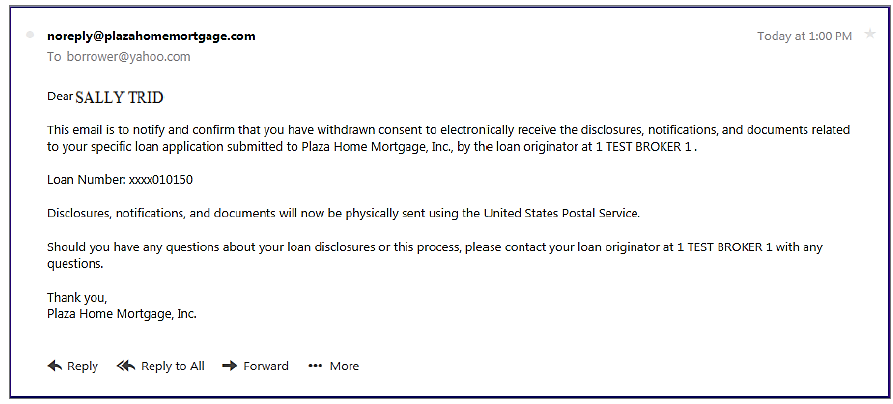This screenshot has height=404, width=893.
Task: Click the Plaza Home Mortgage, Inc. signature
Action: pos(122,313)
